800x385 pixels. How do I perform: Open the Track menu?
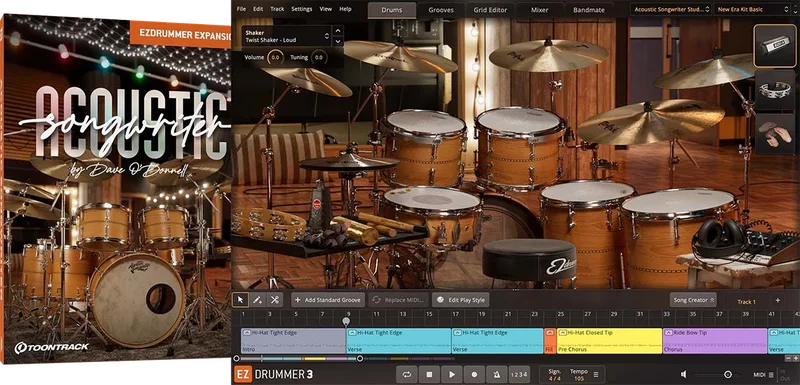277,9
